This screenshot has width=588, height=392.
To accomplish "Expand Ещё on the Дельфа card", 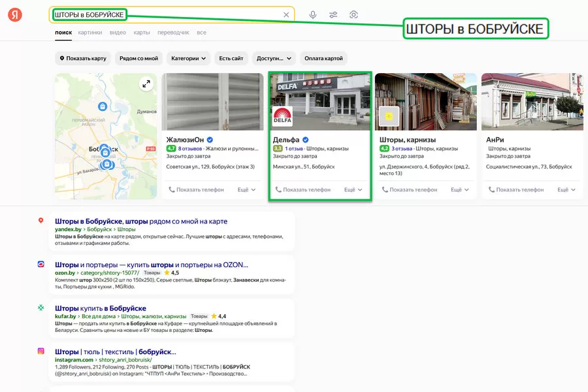I will pos(353,190).
